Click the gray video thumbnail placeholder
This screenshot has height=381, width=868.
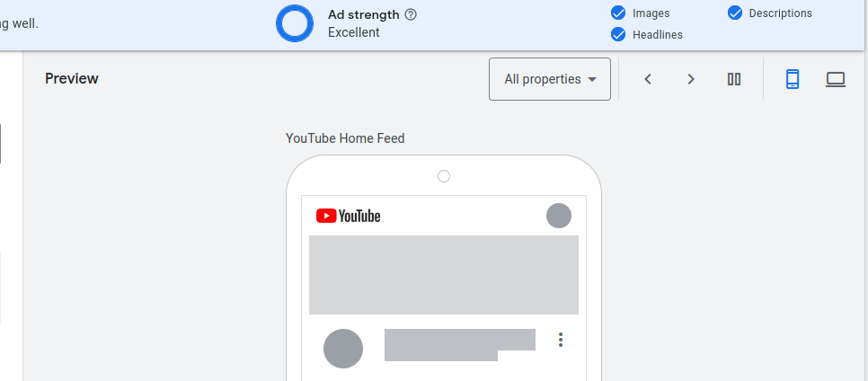[x=443, y=275]
